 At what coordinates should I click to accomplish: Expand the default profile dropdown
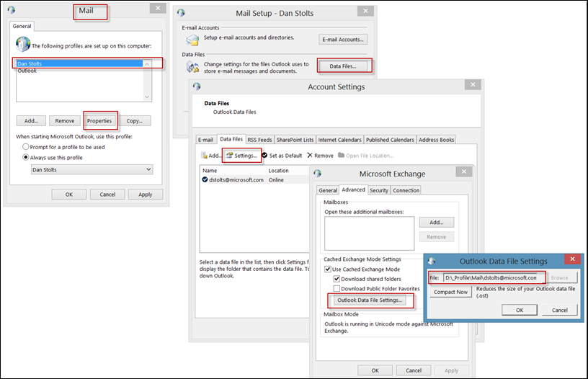click(148, 169)
